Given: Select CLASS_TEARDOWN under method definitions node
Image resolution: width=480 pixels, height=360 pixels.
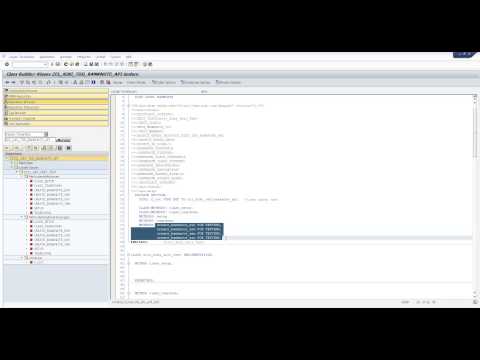Looking at the screenshot, I should tap(48, 186).
